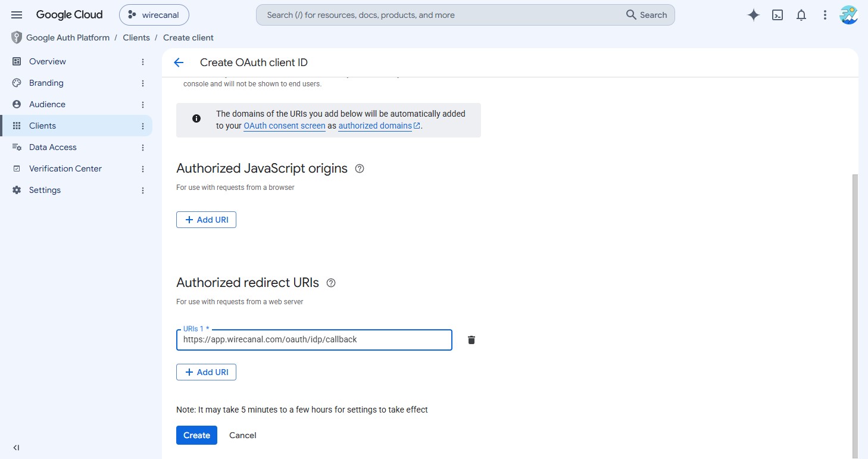Click the info icon in domains notice
This screenshot has width=868, height=459.
(196, 118)
